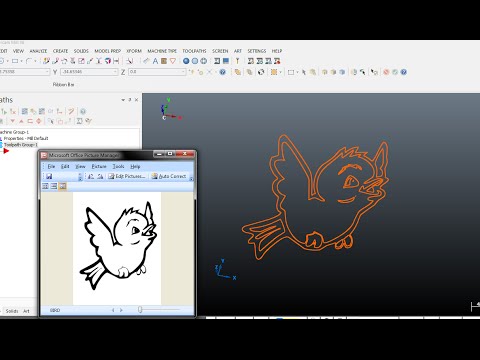Open the Toolpaths panel options dropdown arrow
The image size is (480, 360).
tap(123, 100)
